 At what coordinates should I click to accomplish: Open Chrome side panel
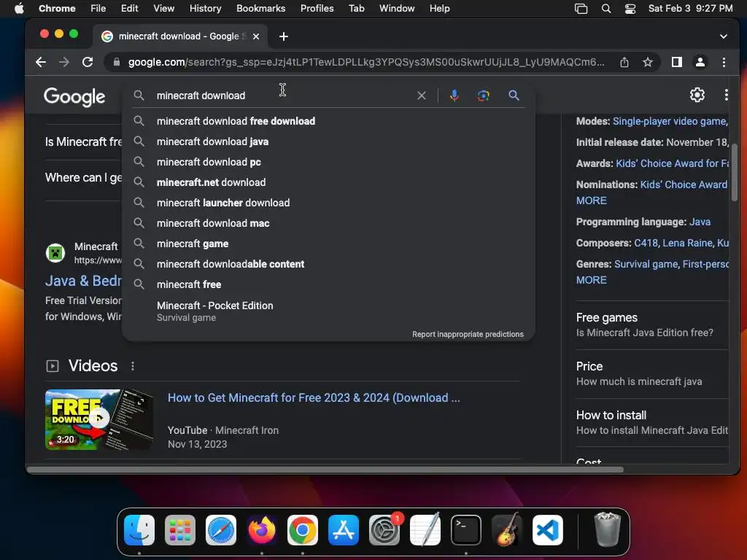coord(676,62)
